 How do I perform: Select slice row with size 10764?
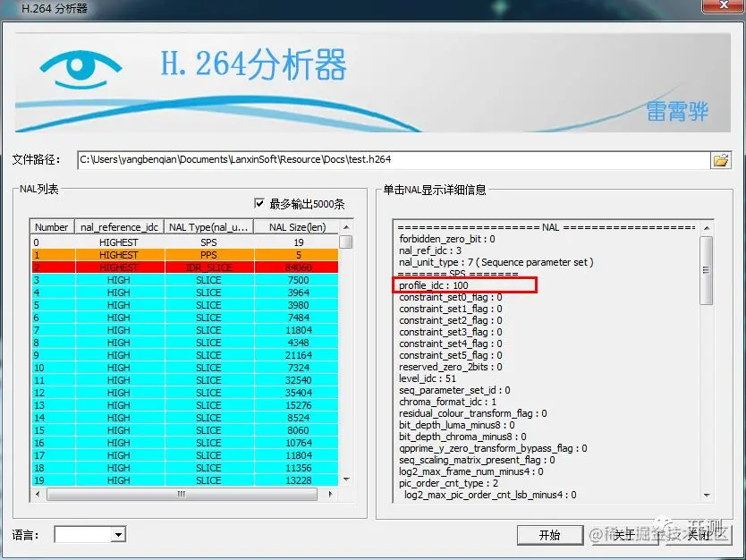coord(185,443)
